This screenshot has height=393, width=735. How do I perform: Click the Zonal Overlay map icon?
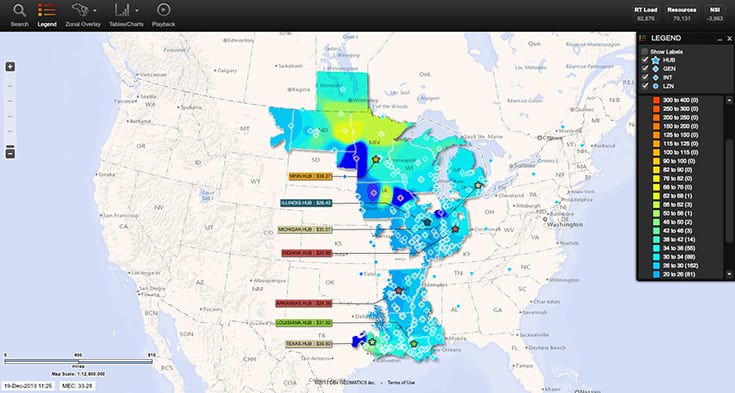tap(80, 10)
